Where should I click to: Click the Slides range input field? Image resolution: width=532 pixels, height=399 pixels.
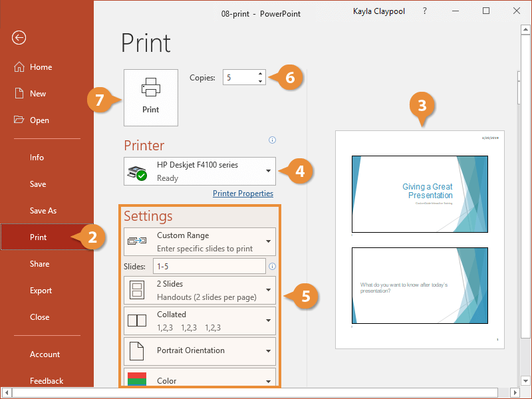point(209,267)
